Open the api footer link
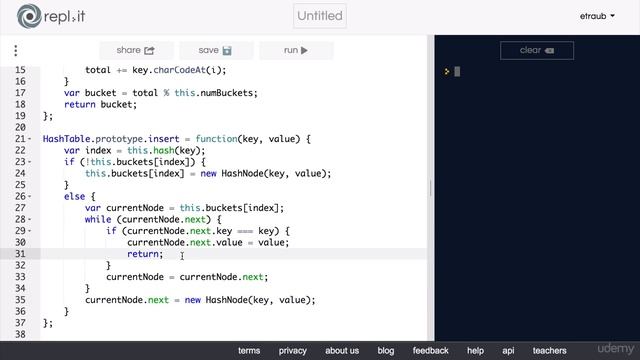640x360 pixels. pyautogui.click(x=508, y=351)
